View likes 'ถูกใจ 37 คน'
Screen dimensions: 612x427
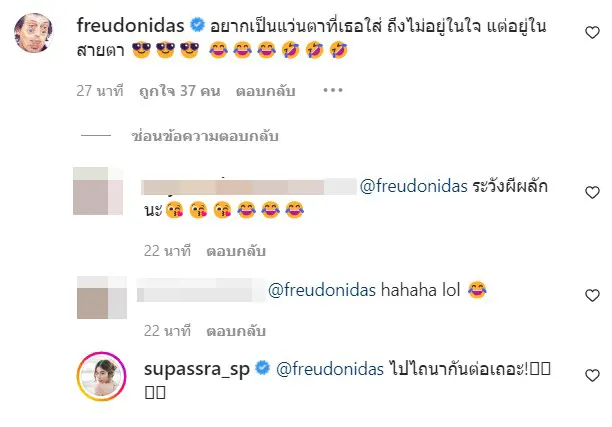(x=180, y=91)
